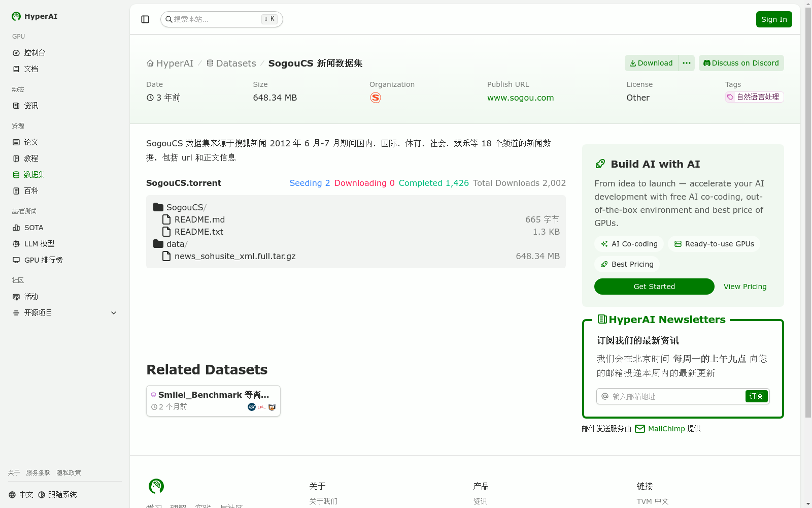Click Discuss on Discord button

[741, 63]
